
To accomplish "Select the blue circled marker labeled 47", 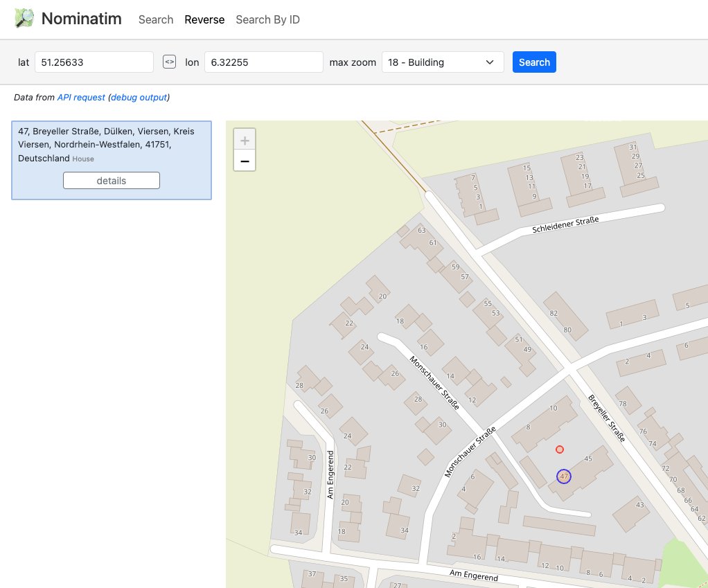I will (x=564, y=476).
